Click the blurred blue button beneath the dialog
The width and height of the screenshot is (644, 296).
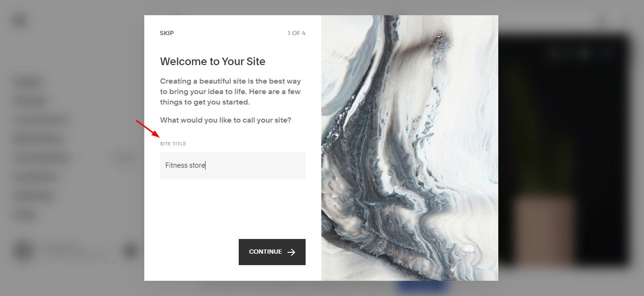422,286
